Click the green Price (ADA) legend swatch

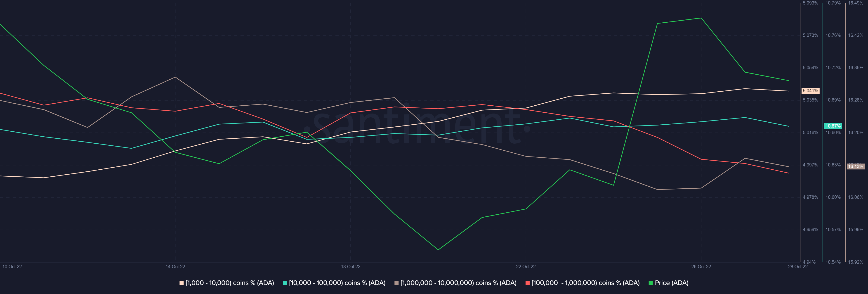pyautogui.click(x=651, y=283)
